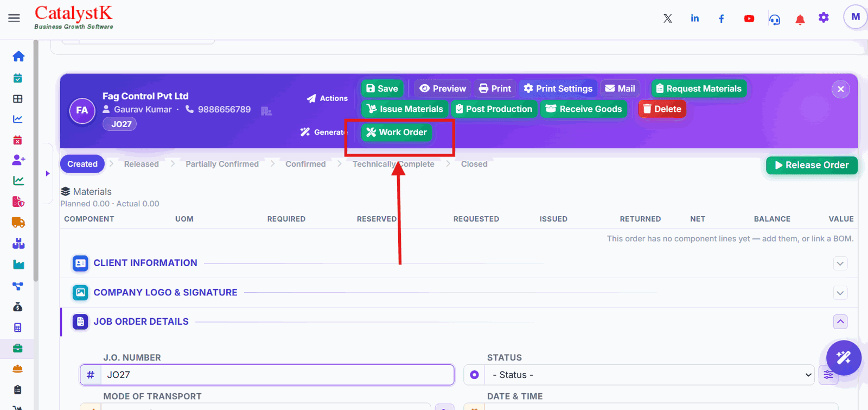868x410 pixels.
Task: Expand Company Logo & Signature section
Action: [840, 293]
